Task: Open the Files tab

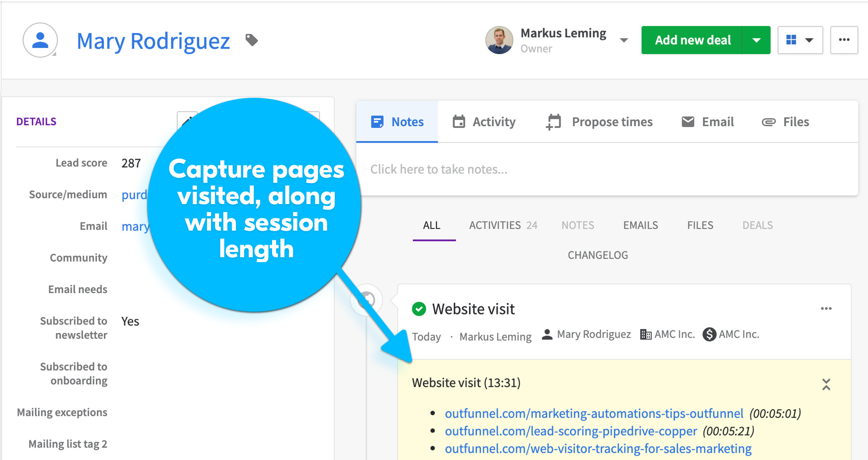Action: click(x=785, y=122)
